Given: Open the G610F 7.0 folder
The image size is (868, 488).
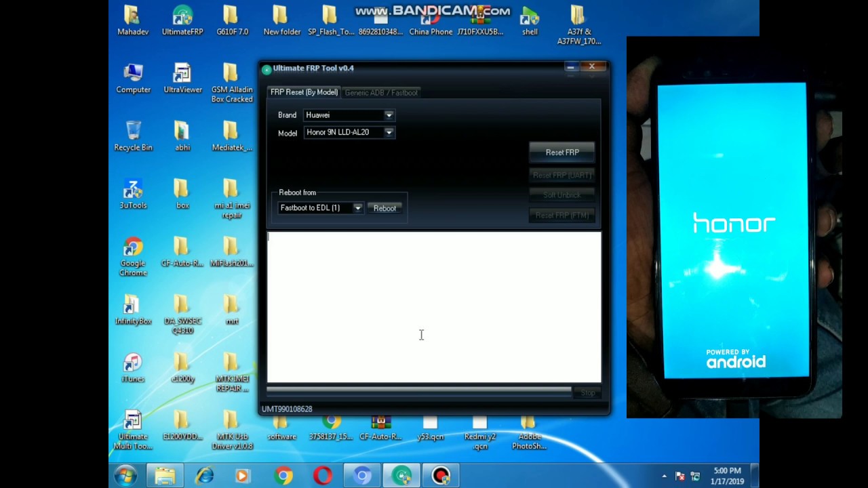Looking at the screenshot, I should point(232,21).
